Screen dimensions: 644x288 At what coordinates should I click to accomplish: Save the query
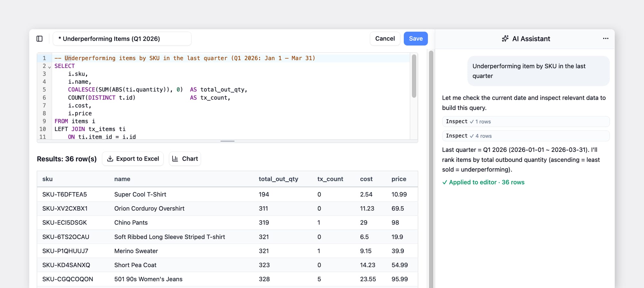point(416,39)
